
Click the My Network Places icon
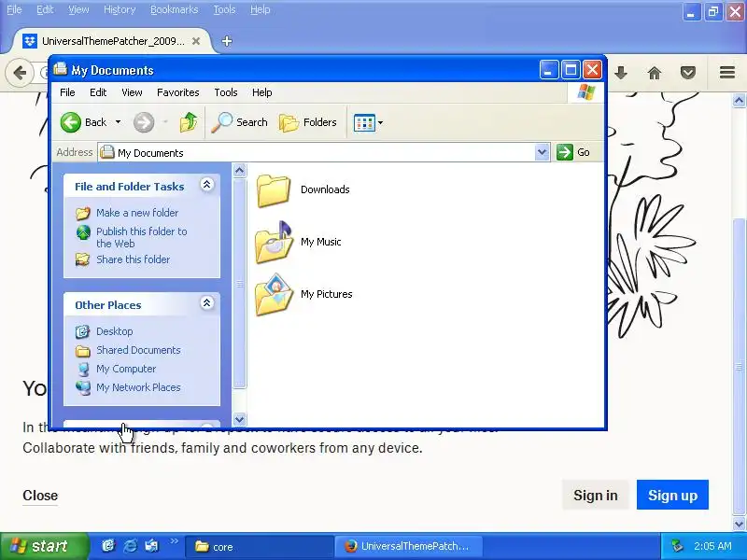tap(83, 387)
